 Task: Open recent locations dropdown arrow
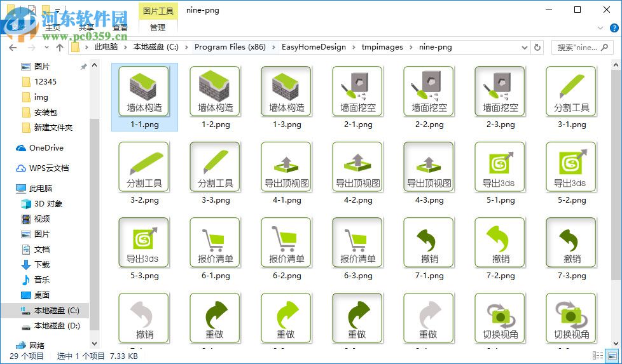pyautogui.click(x=46, y=48)
